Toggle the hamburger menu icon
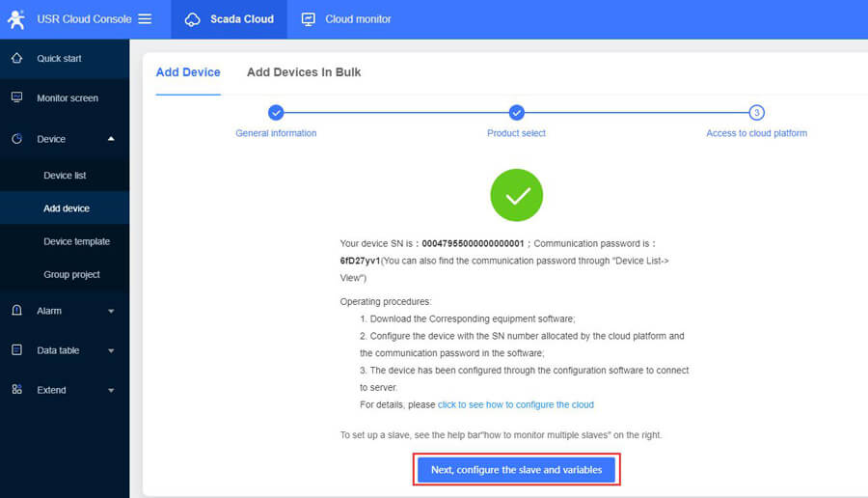Screen dimensions: 868x498 [145, 19]
